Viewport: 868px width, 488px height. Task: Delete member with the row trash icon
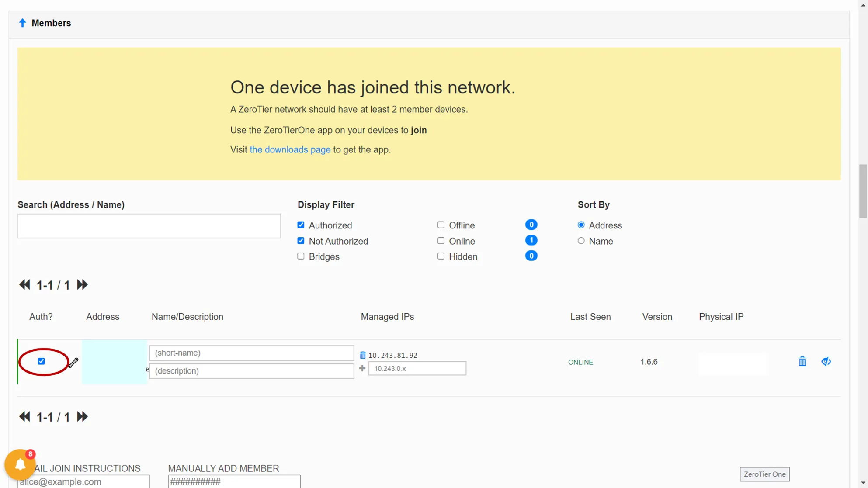click(x=802, y=361)
